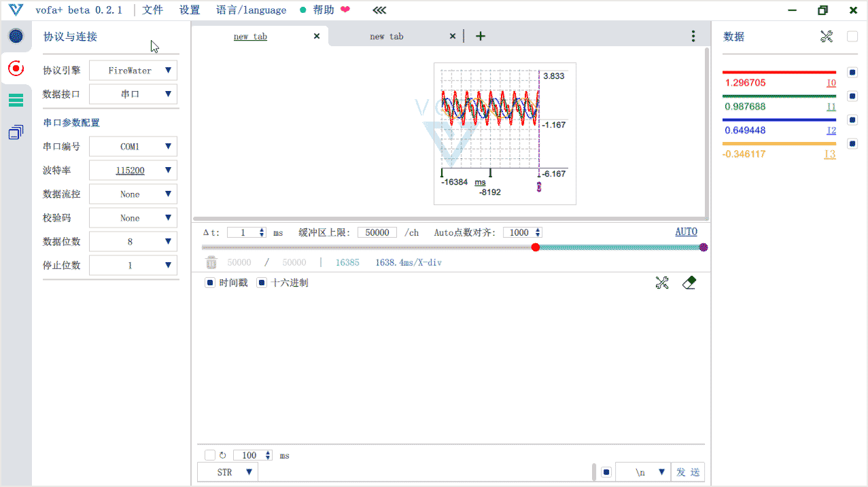Collapse panels with the triple-arrow icon
The height and width of the screenshot is (487, 868).
(x=379, y=10)
